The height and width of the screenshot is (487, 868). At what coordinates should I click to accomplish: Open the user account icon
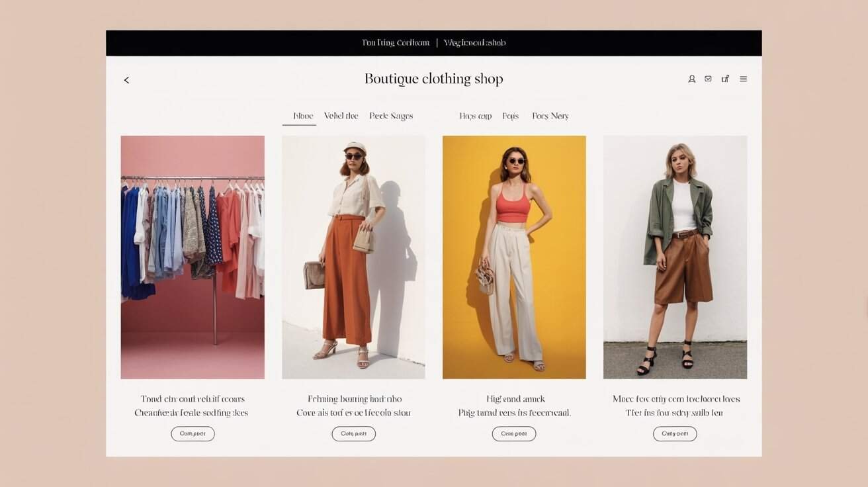click(691, 78)
